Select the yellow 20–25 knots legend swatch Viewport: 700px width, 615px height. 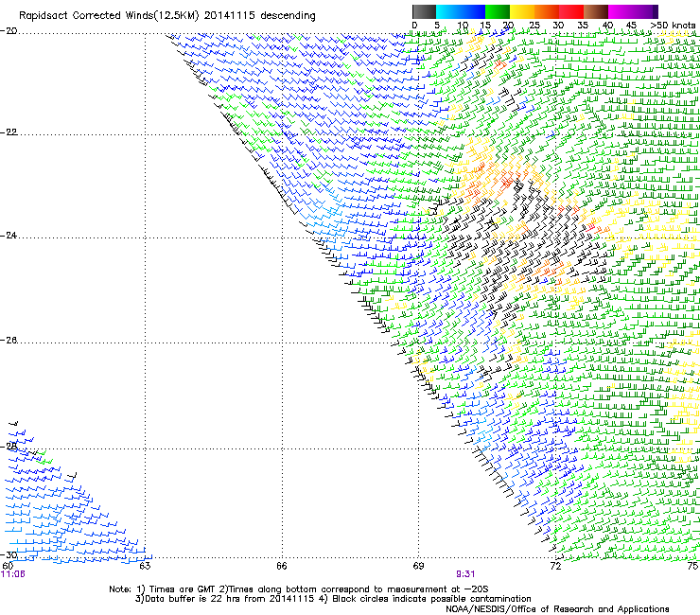coord(522,11)
